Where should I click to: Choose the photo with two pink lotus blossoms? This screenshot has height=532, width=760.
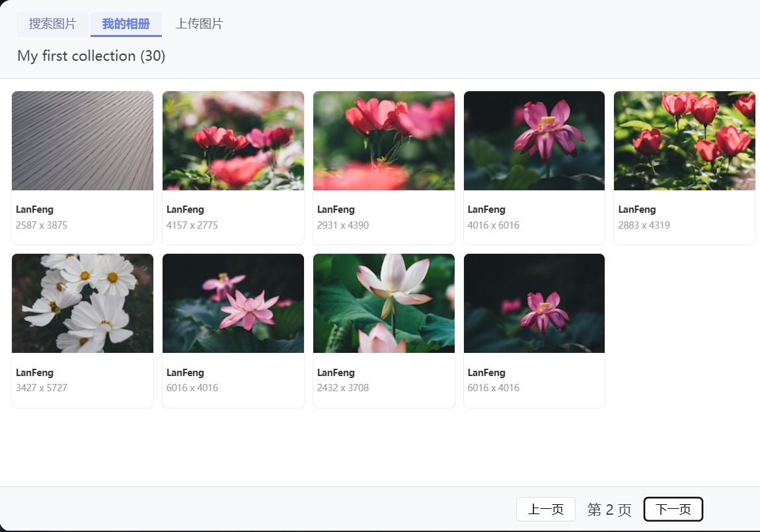[233, 303]
